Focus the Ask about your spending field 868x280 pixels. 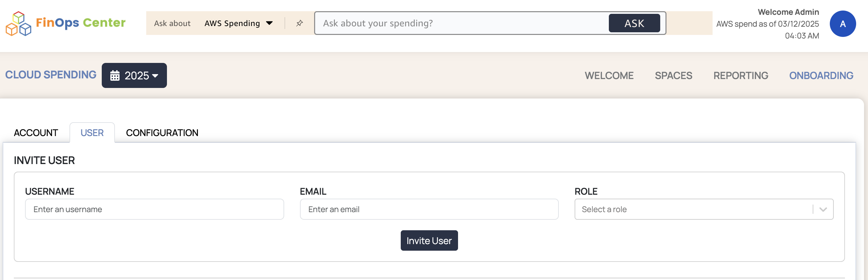click(x=462, y=23)
